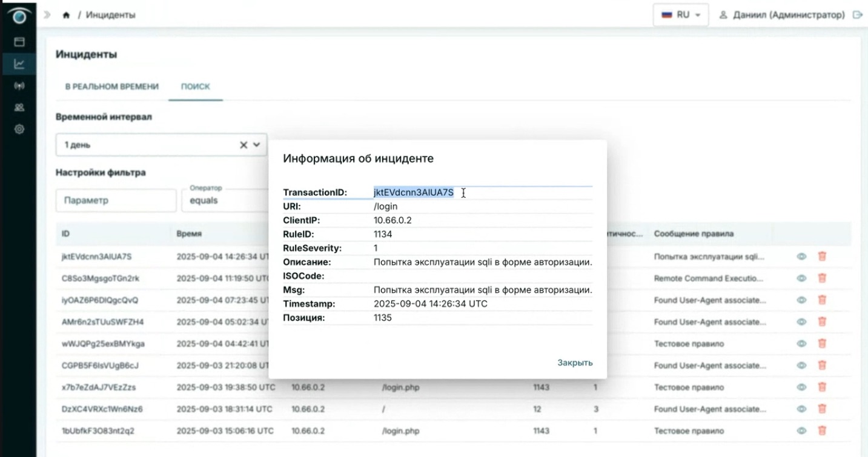The height and width of the screenshot is (457, 868).
Task: Delete incident x7b7eZdAJ7VEzZzs
Action: point(822,387)
